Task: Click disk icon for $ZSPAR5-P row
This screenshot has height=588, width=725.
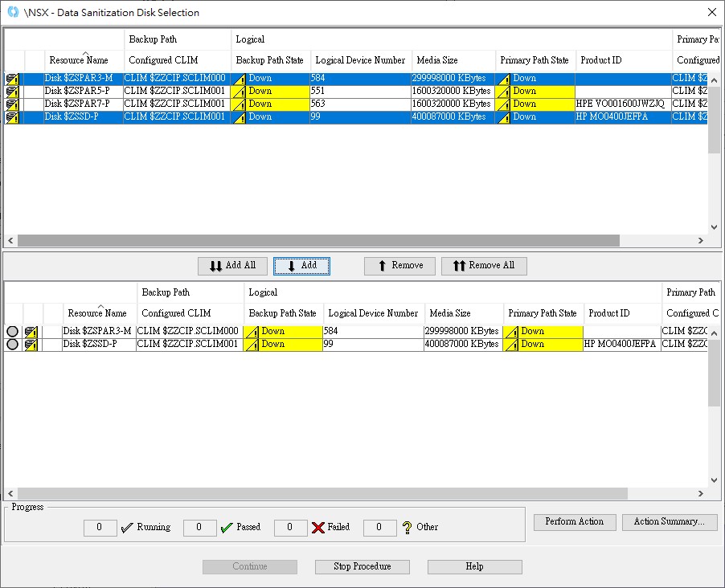Action: click(x=13, y=92)
